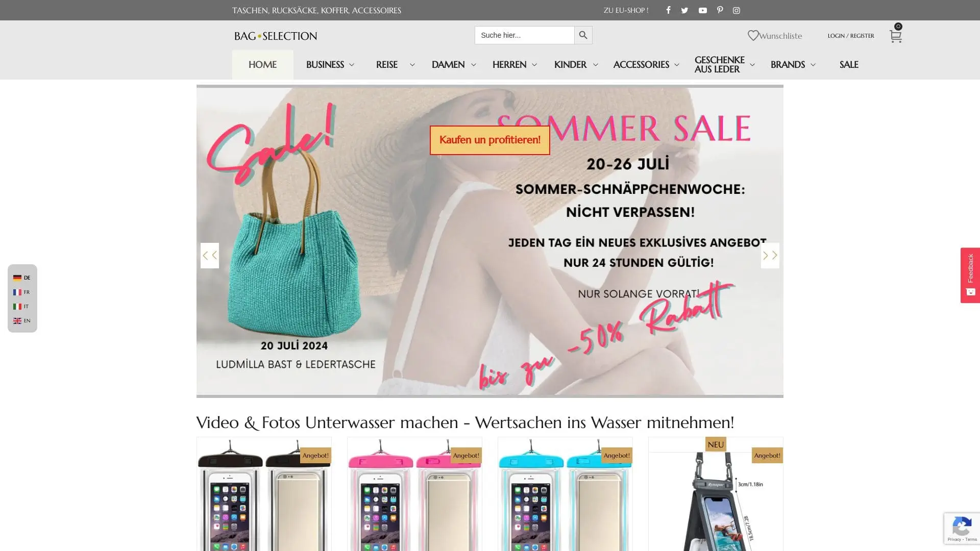This screenshot has height=551, width=980.
Task: Open the LOGIN / REGISTER link
Action: coord(850,36)
